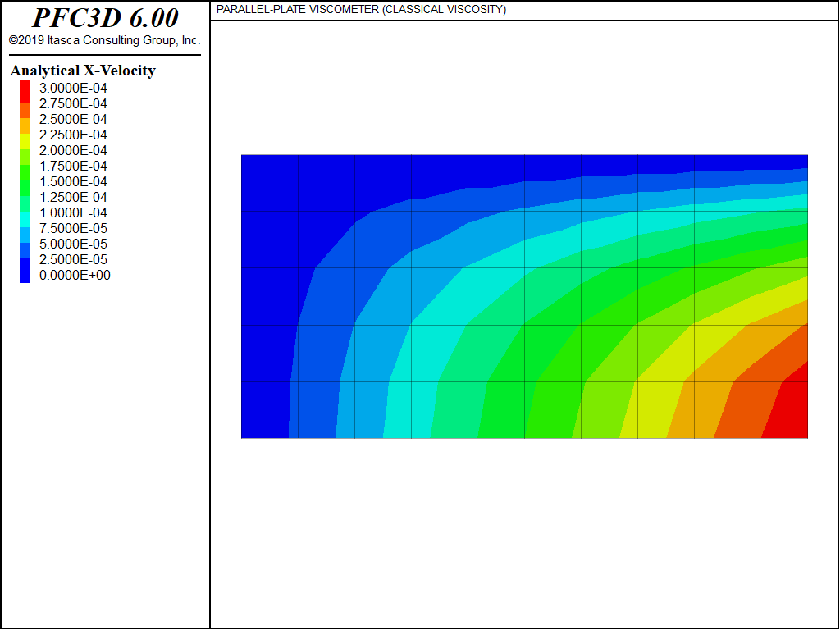This screenshot has width=840, height=630.
Task: Click the Analytical X-Velocity legend title
Action: [x=83, y=71]
